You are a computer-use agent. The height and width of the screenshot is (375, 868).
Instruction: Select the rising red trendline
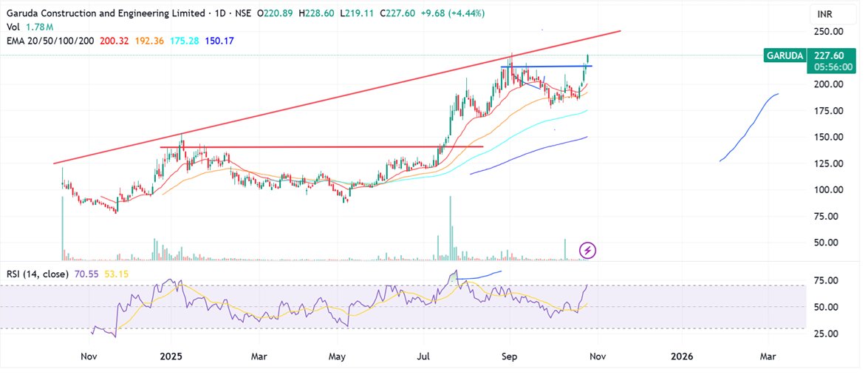(337, 98)
